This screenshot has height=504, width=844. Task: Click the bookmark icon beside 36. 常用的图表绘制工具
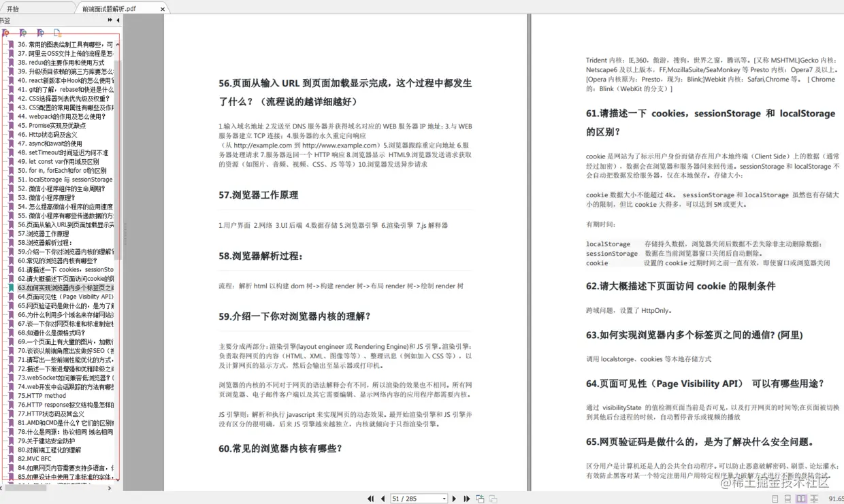11,44
